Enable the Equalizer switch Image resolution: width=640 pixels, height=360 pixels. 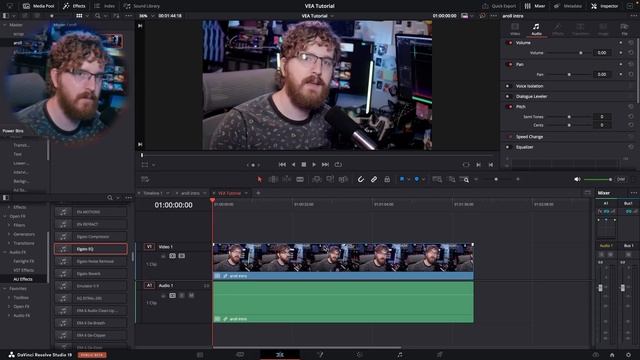pos(508,147)
